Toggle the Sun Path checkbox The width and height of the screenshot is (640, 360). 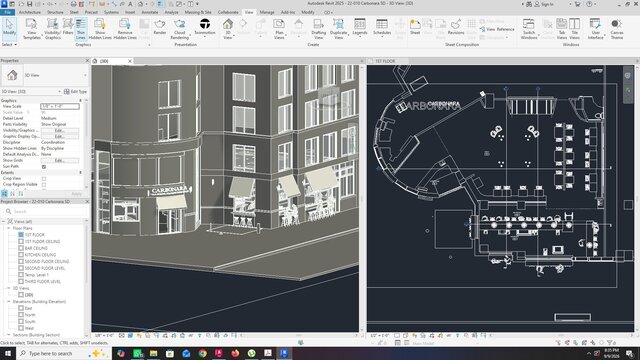tap(44, 167)
